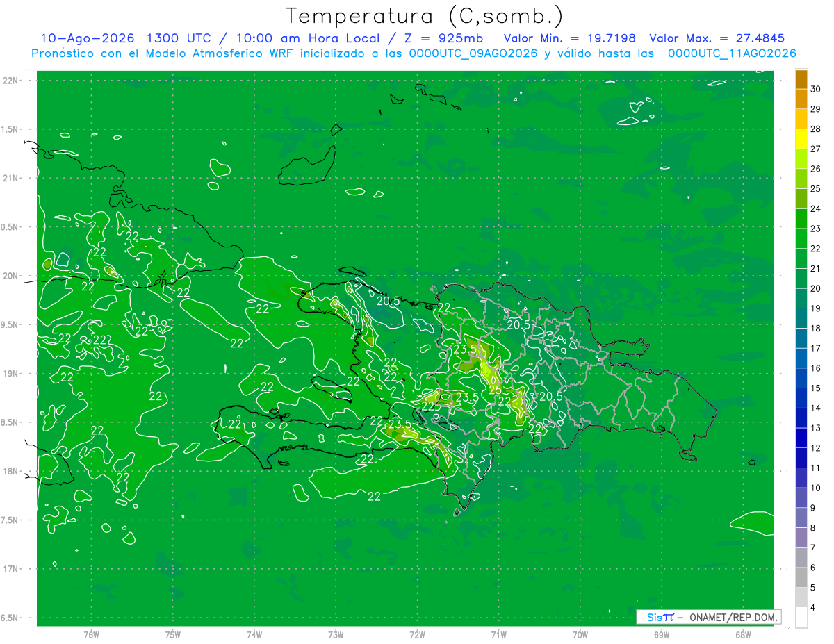This screenshot has height=644, width=834.
Task: Click the '21N' latitude axis label
Action: (x=10, y=178)
